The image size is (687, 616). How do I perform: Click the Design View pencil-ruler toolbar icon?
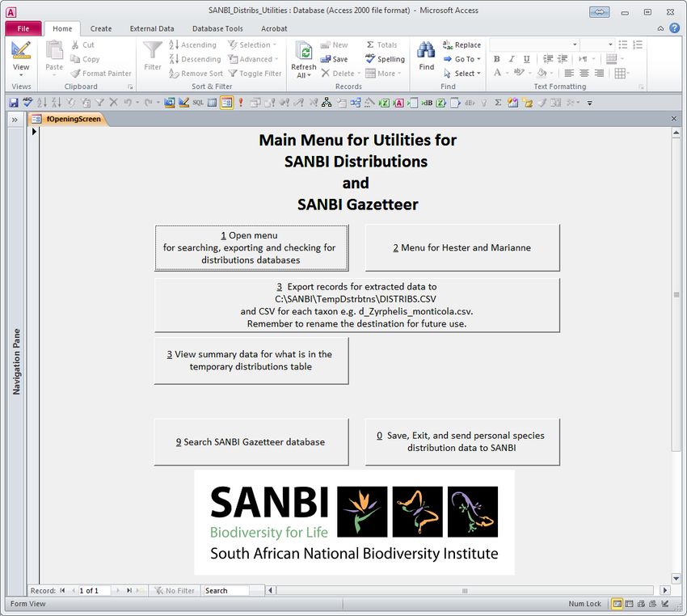[184, 103]
